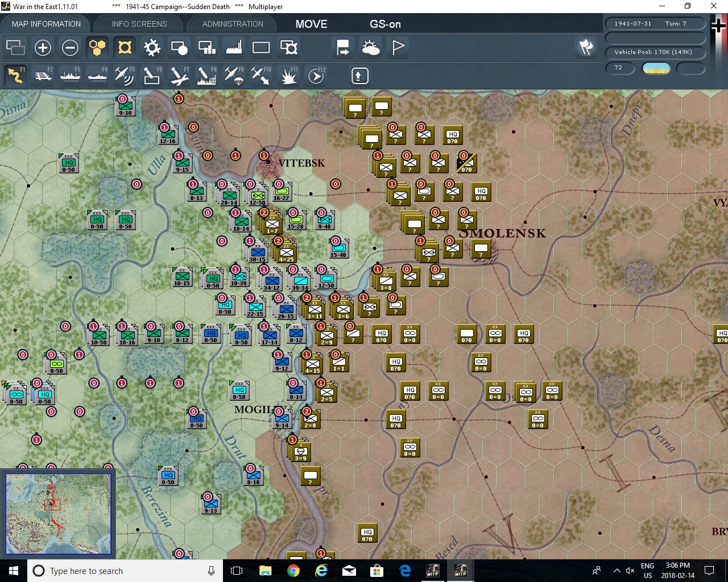Open the Microsoft Store taskbar icon

pos(377,571)
